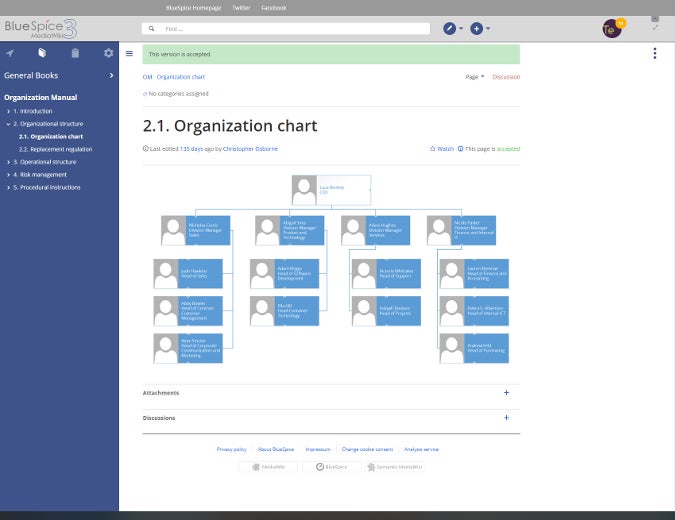Expand the Attachments section
Viewport: 675px width, 520px height.
[x=506, y=393]
